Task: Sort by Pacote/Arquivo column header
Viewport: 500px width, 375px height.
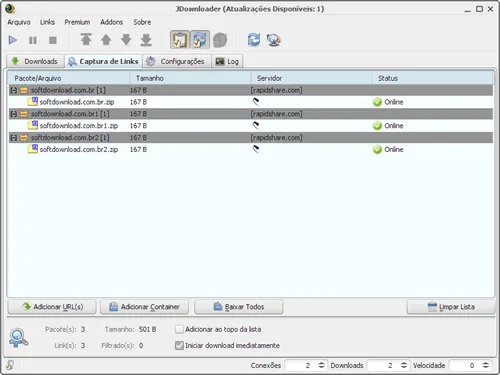Action: point(69,78)
